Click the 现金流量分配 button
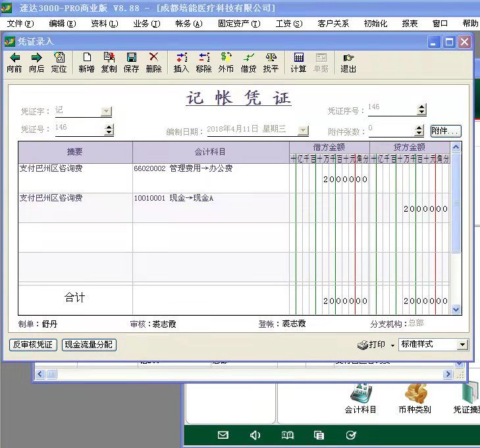Image resolution: width=480 pixels, height=448 pixels. [89, 345]
